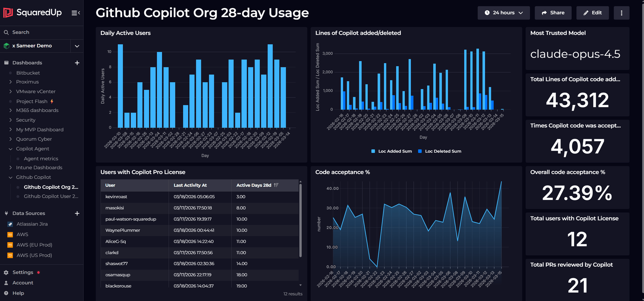
Task: Click the Daily Active Users tile title
Action: (x=125, y=33)
